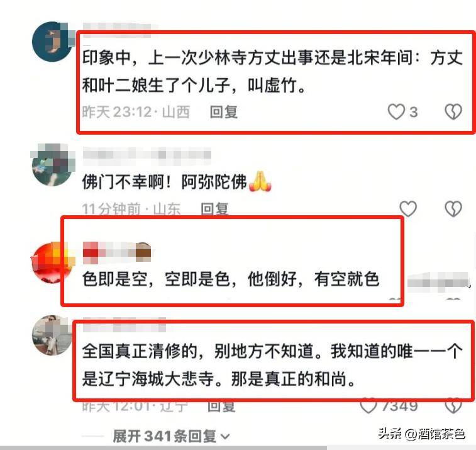Reply to the 23:12 山西 comment

[x=224, y=112]
